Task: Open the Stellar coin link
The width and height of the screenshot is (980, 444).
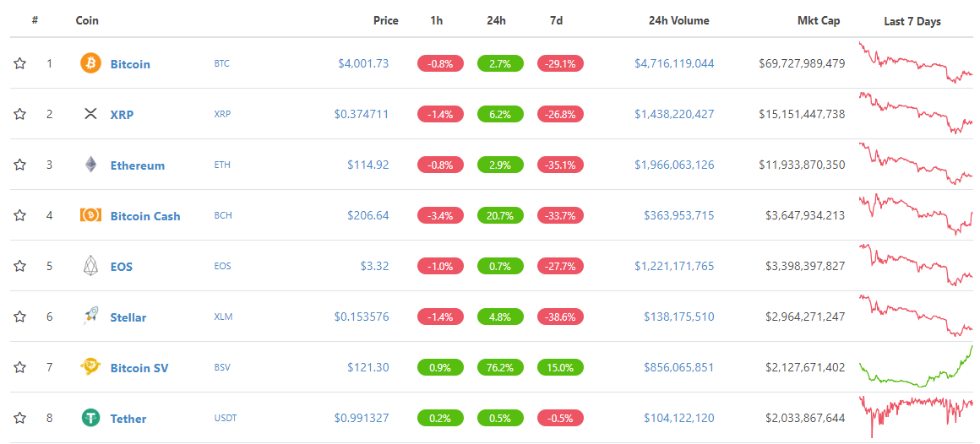Action: point(128,317)
